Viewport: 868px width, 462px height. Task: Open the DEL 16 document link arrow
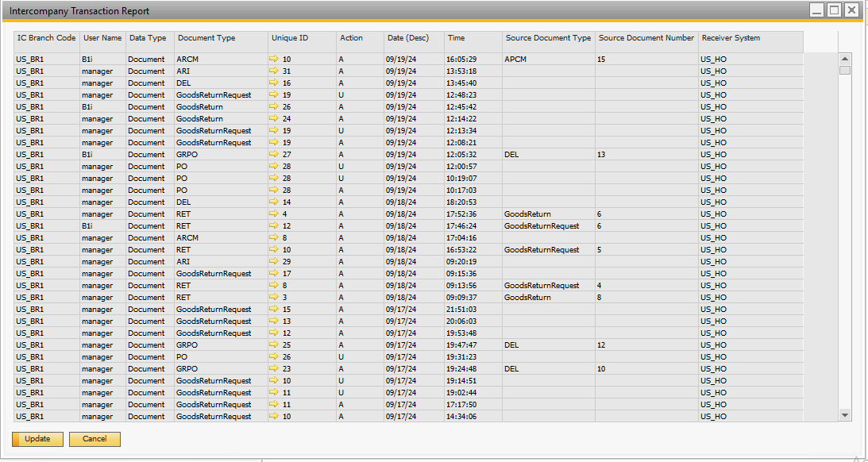(275, 83)
